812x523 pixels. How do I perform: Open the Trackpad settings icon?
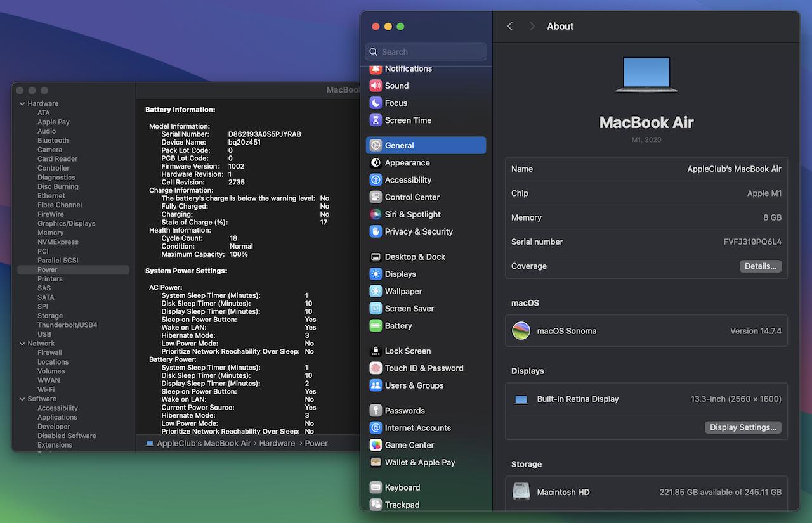[x=376, y=505]
